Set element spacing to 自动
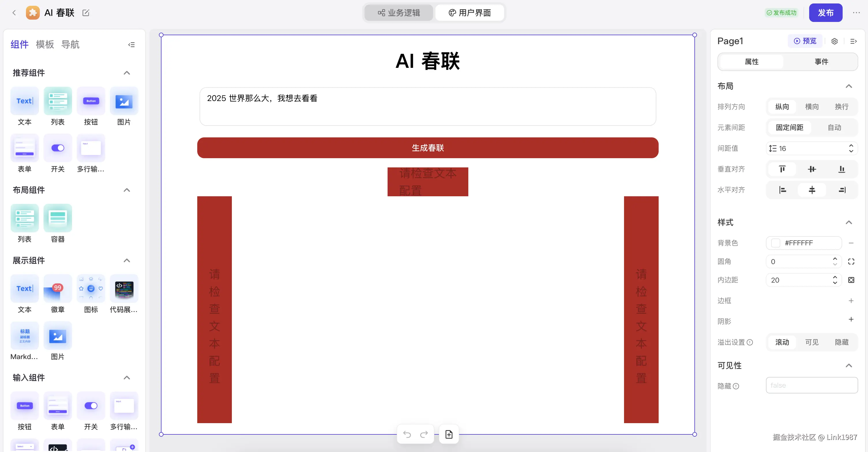The image size is (868, 452). tap(834, 128)
